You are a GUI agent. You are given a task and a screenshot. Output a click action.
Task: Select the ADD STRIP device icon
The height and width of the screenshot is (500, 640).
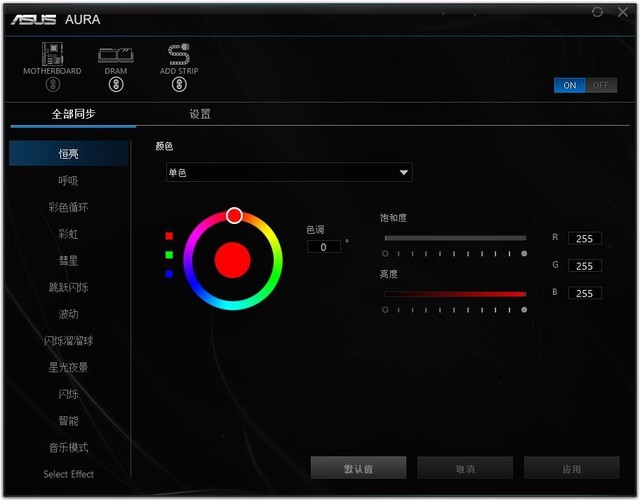179,54
